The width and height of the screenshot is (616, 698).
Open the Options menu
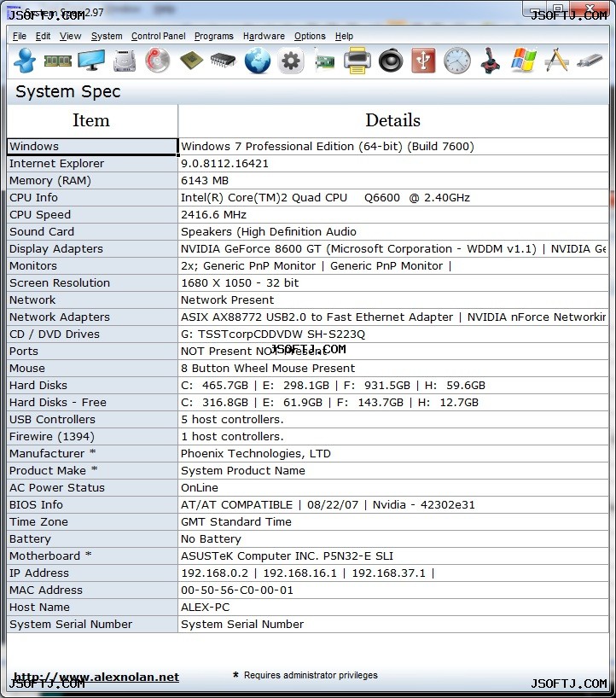pyautogui.click(x=310, y=36)
